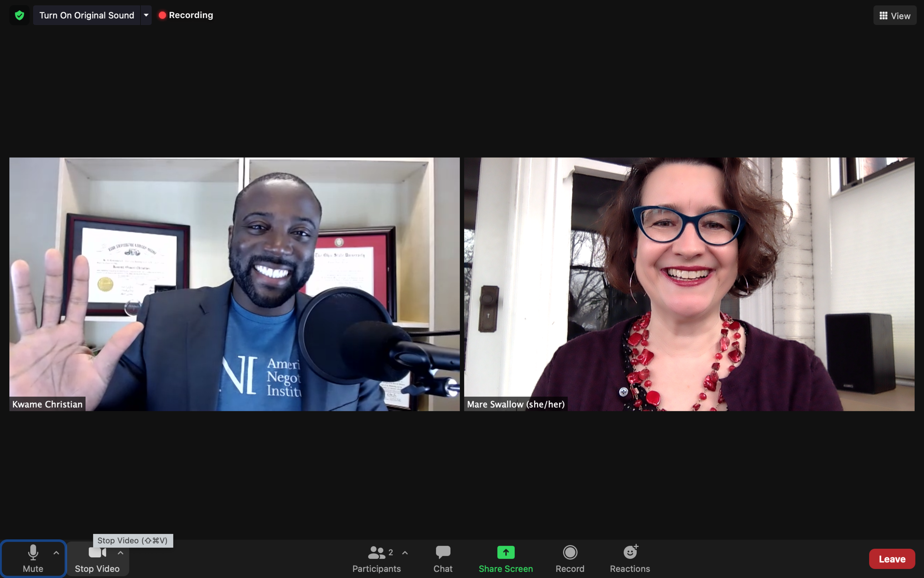Click the View grid layout icon
Viewport: 924px width, 578px height.
[x=883, y=16]
